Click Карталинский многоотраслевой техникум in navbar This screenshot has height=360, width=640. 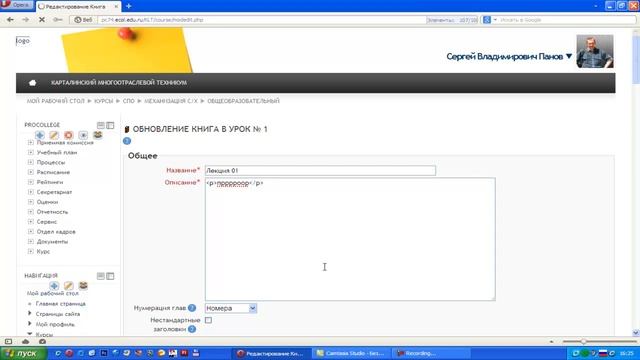119,83
